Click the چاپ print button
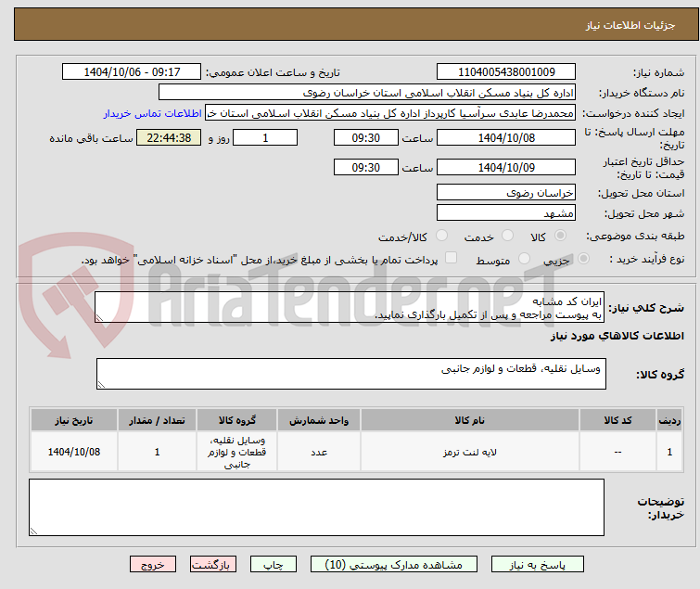 coord(273,565)
